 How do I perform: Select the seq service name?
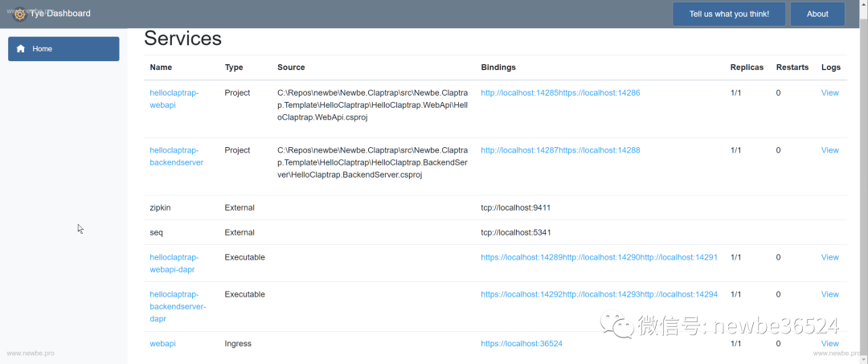(156, 232)
